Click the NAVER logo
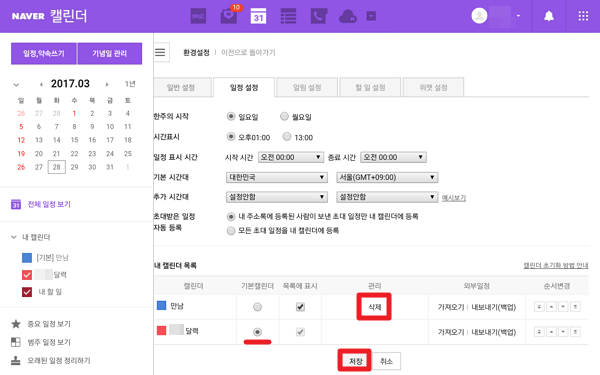Viewport: 600px width, 375px height. click(28, 16)
